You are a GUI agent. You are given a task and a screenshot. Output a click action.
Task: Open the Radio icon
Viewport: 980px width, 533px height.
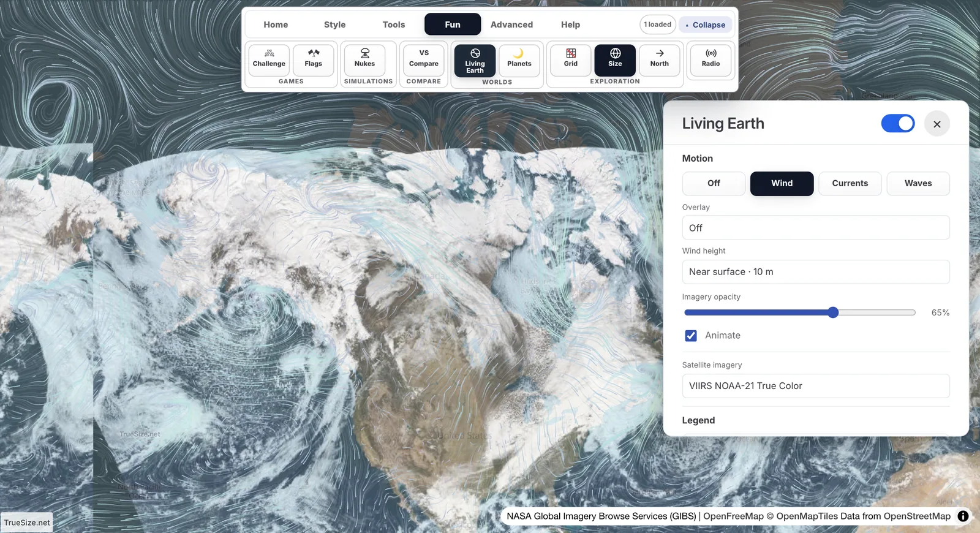point(710,59)
